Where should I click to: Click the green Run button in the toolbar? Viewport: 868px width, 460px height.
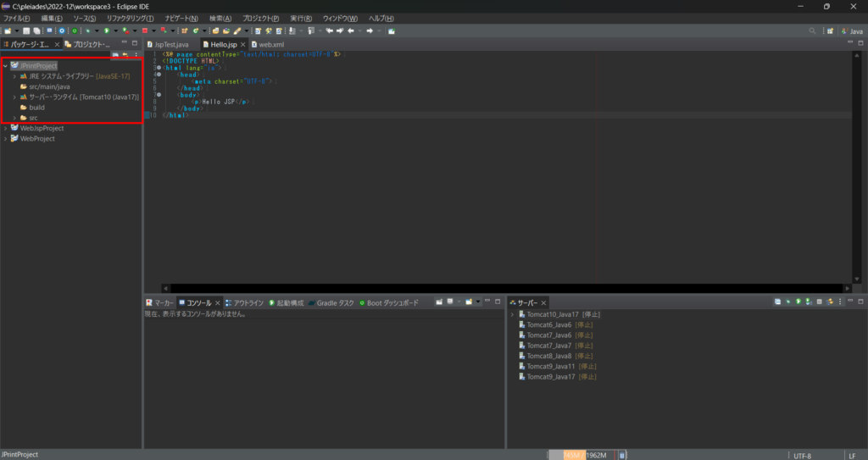click(107, 30)
